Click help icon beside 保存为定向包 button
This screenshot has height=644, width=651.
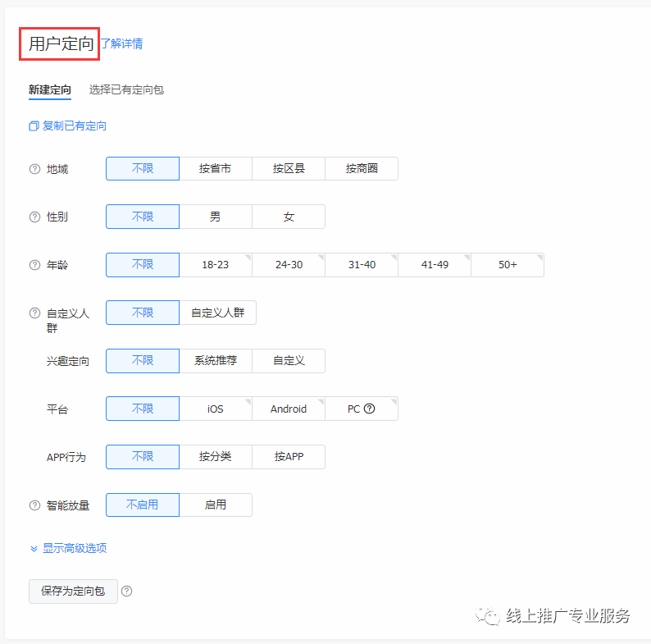(126, 591)
